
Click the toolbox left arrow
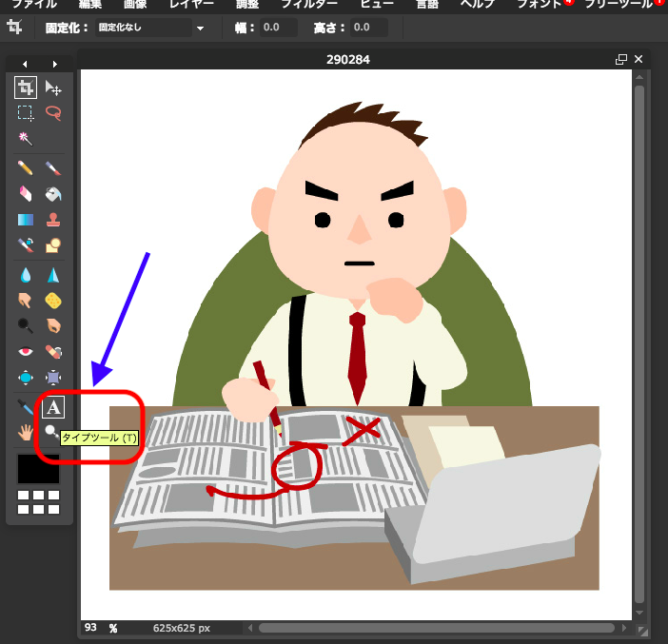25,64
